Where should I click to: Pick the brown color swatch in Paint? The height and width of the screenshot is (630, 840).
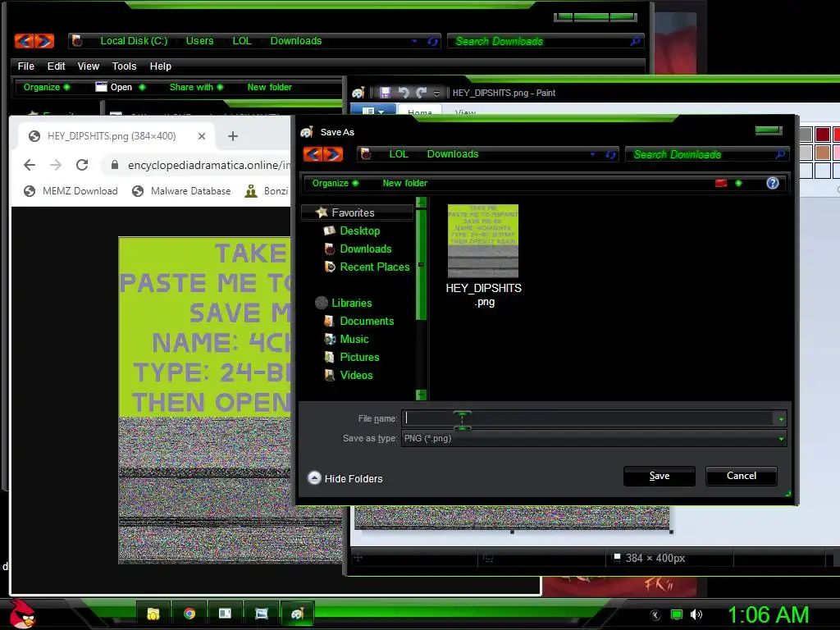[x=823, y=152]
